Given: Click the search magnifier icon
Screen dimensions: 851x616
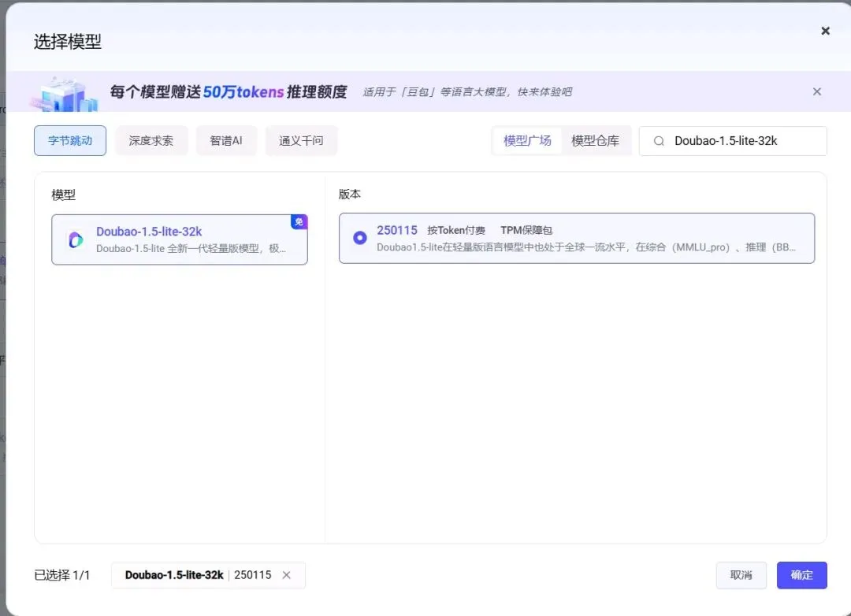Looking at the screenshot, I should click(x=659, y=141).
